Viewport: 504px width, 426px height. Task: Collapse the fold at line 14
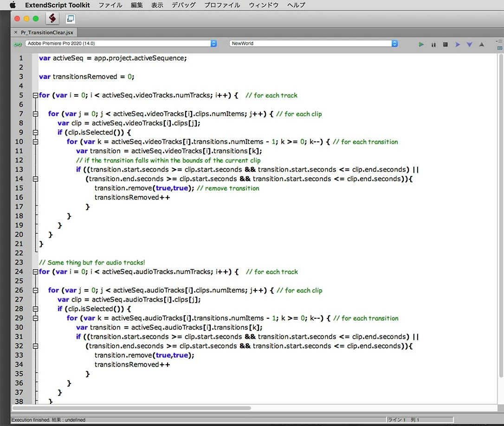point(35,179)
